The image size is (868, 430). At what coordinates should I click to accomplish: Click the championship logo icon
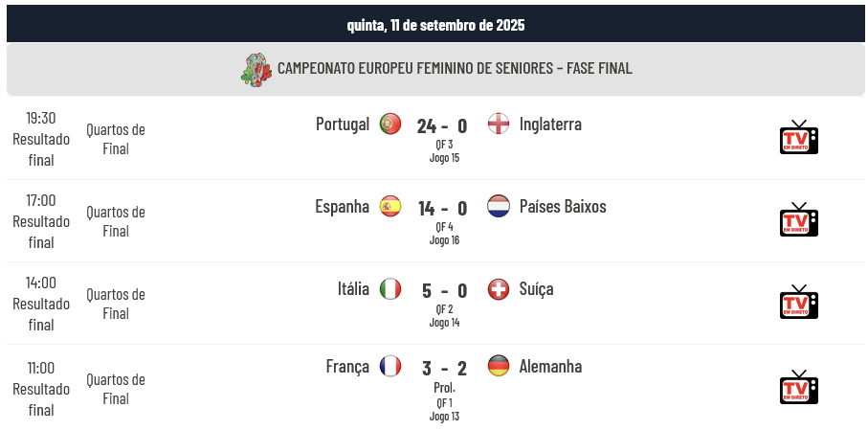tap(256, 69)
